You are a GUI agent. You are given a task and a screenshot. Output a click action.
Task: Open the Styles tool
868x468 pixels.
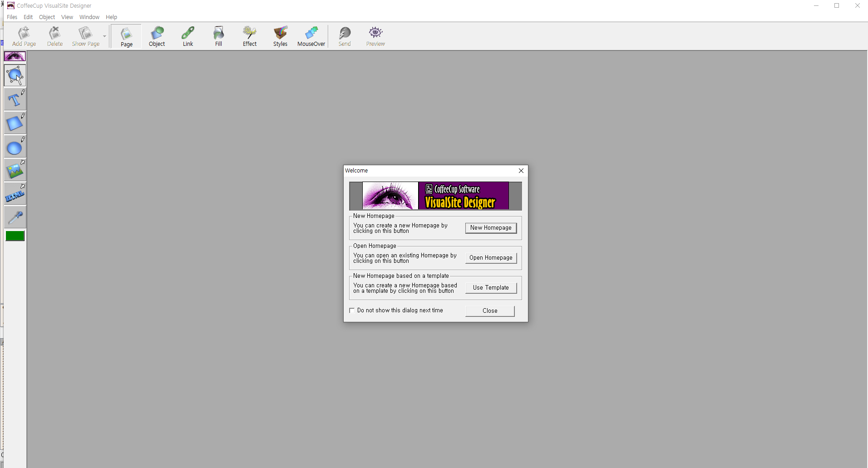click(x=281, y=36)
